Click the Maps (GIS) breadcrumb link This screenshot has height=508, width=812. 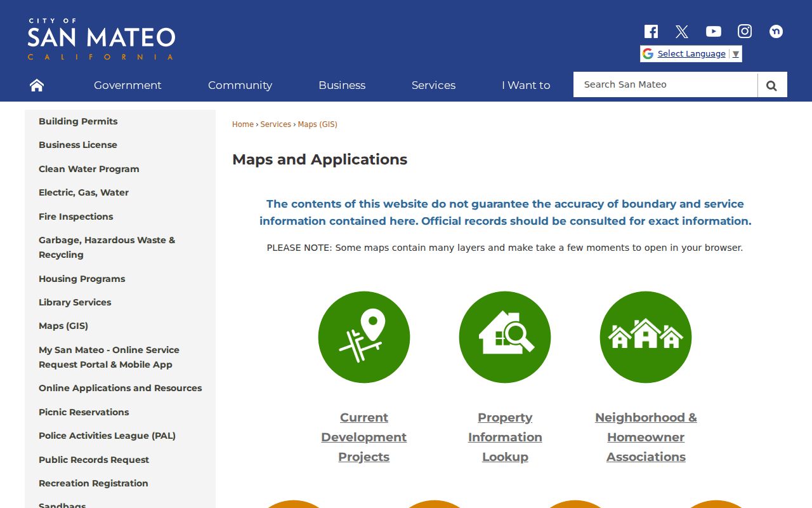click(x=318, y=124)
